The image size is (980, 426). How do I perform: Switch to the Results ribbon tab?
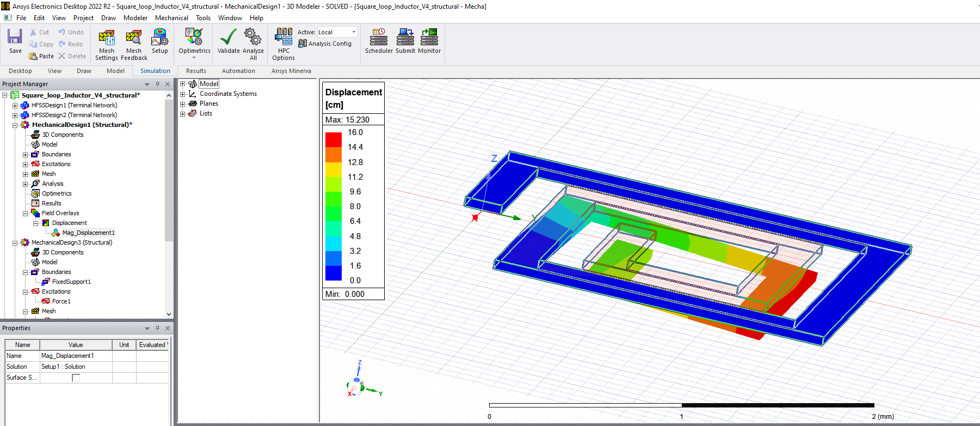[196, 71]
